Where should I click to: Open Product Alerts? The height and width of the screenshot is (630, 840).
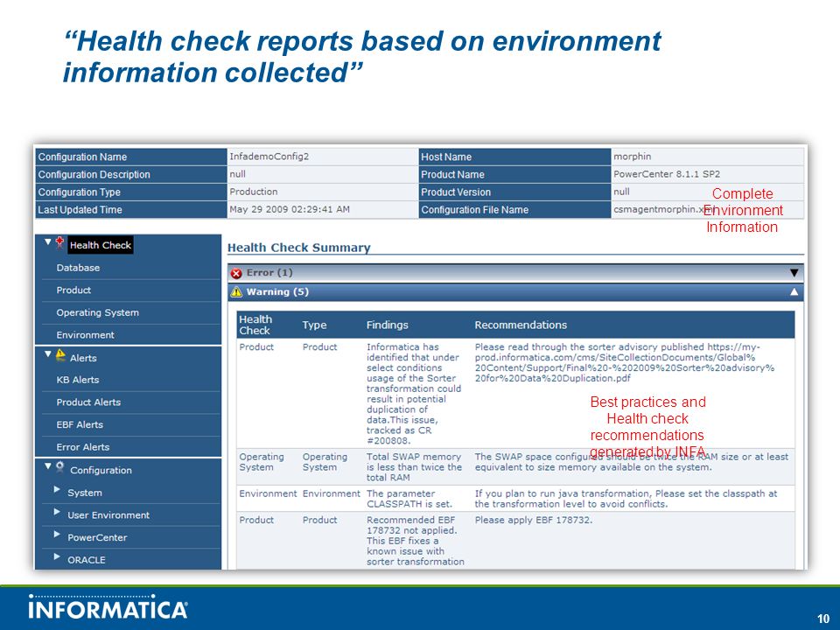[88, 402]
